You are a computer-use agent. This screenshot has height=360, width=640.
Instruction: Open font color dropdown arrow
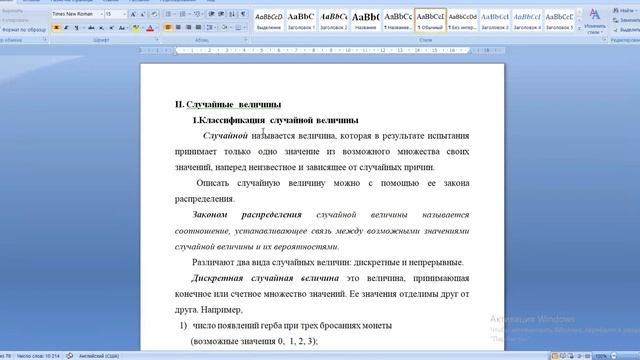point(157,28)
